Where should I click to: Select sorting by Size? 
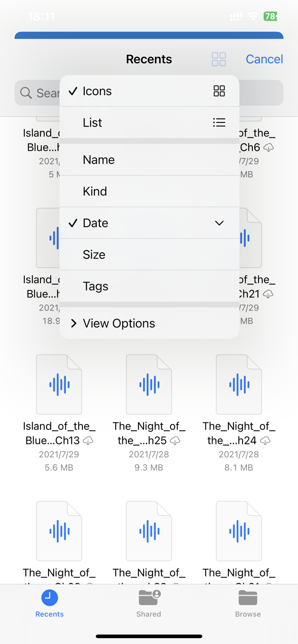tap(129, 254)
